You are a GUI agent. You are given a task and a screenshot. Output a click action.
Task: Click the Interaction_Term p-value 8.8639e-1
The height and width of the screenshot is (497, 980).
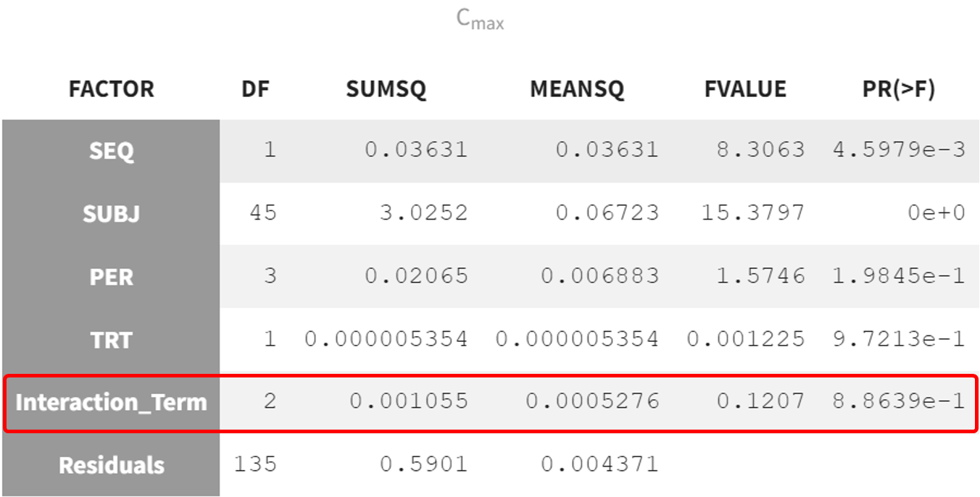899,401
